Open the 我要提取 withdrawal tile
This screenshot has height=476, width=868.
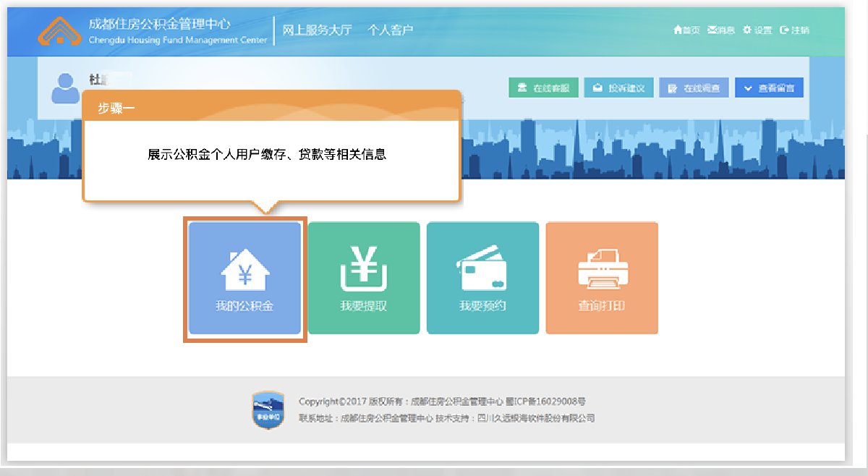[364, 278]
